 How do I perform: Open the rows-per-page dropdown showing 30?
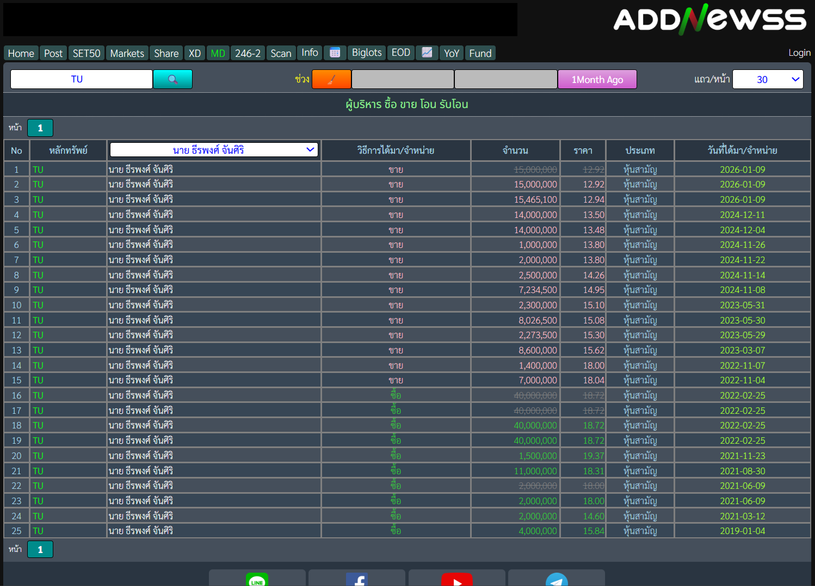(x=767, y=79)
